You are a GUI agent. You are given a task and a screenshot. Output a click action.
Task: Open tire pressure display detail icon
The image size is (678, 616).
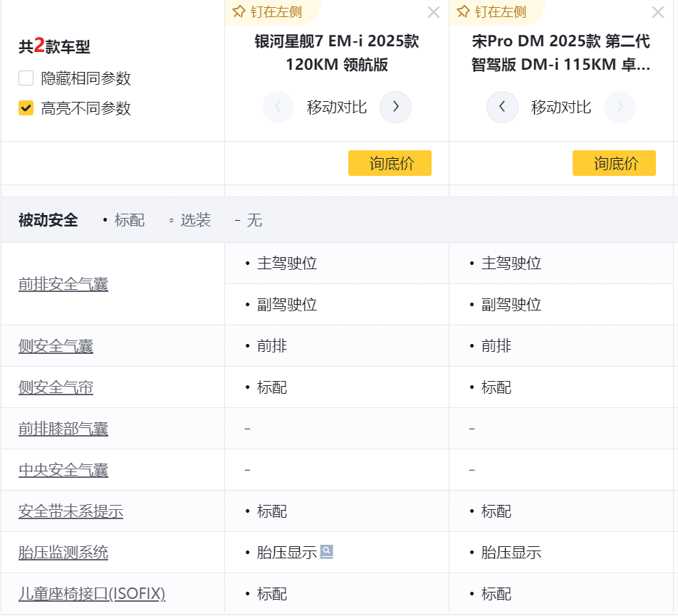coord(326,552)
